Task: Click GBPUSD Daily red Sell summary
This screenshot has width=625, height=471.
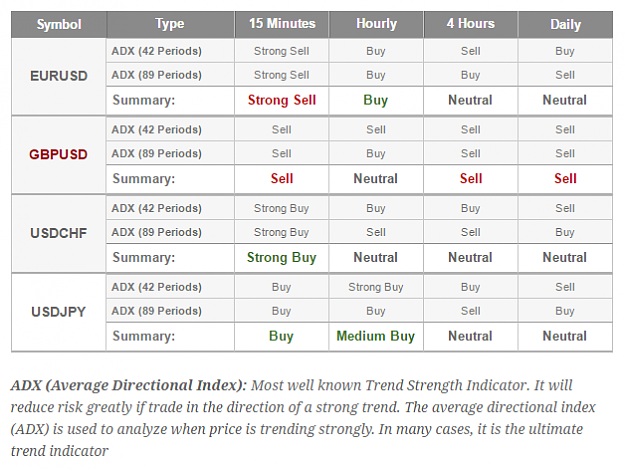Action: pos(565,179)
